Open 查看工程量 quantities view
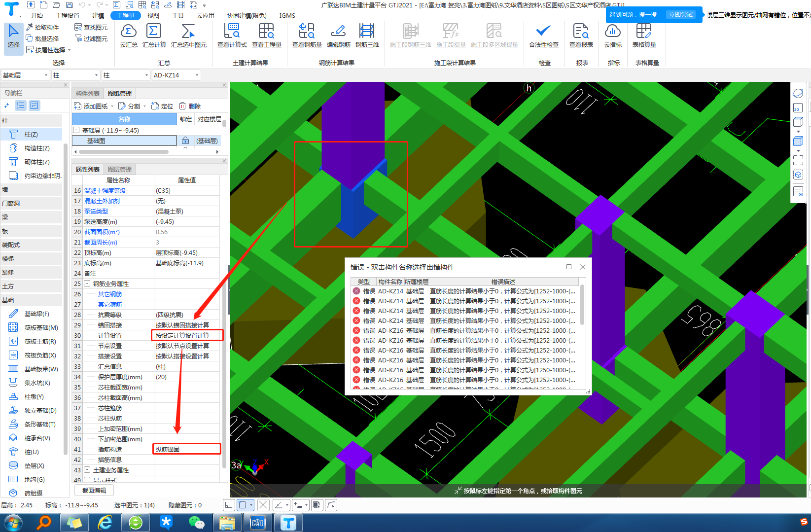Viewport: 811px width, 532px height. click(266, 36)
